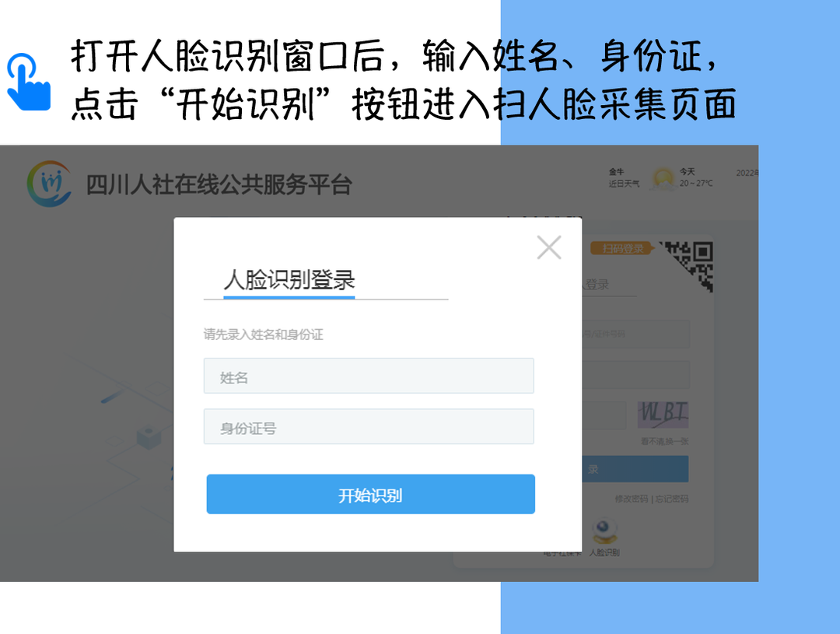Click the blue pointing hand icon

point(29,82)
